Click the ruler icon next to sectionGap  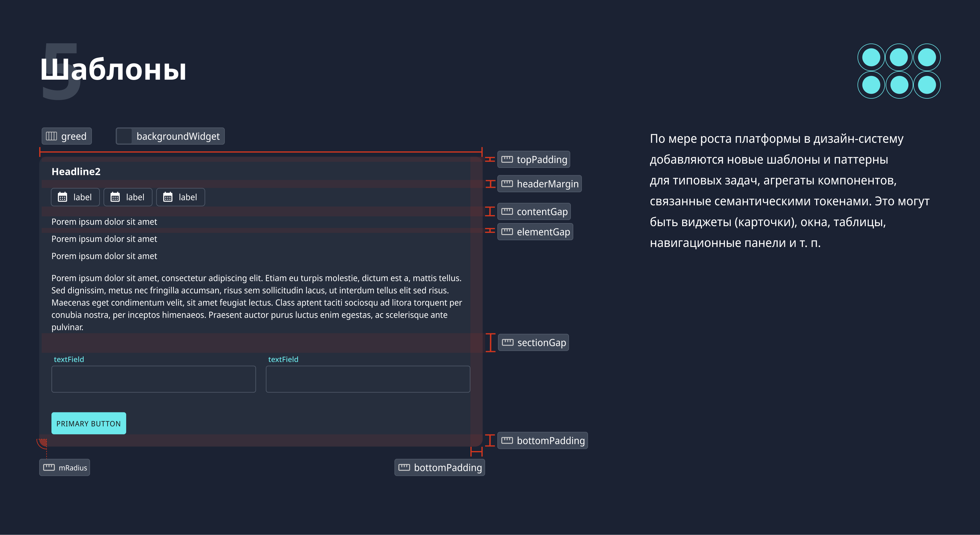507,343
